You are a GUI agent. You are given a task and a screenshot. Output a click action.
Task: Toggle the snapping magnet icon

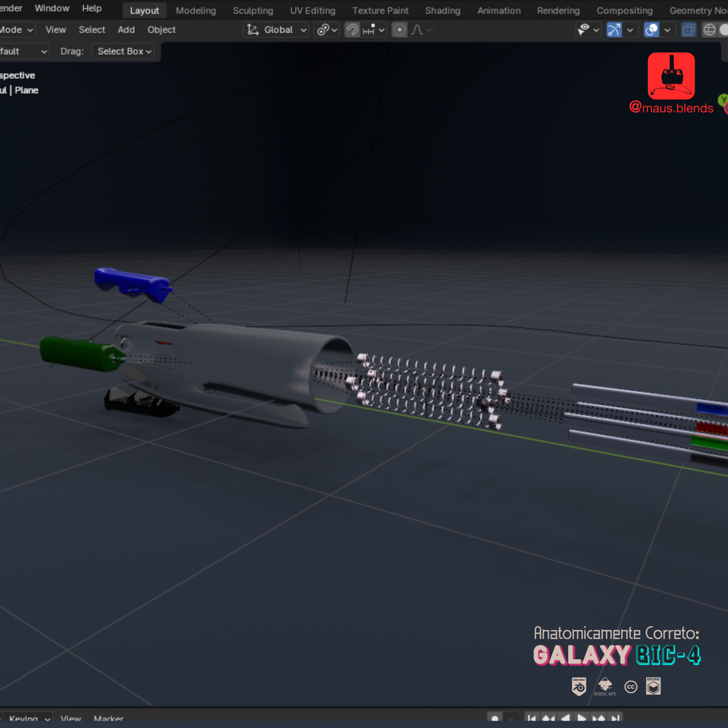(353, 30)
